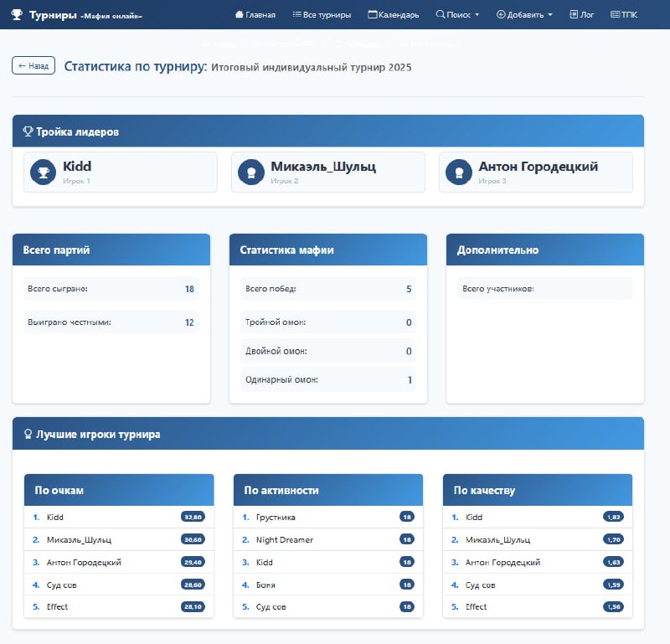Click the Всего участников row
670x644 pixels.
pyautogui.click(x=544, y=289)
